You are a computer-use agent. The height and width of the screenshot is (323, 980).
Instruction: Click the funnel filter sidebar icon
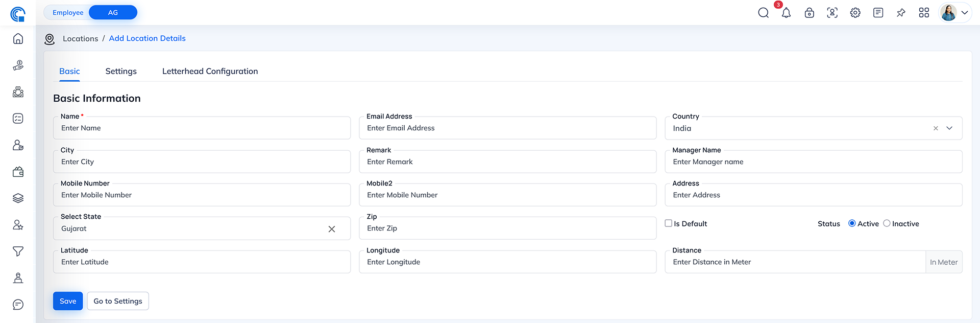[x=18, y=251]
